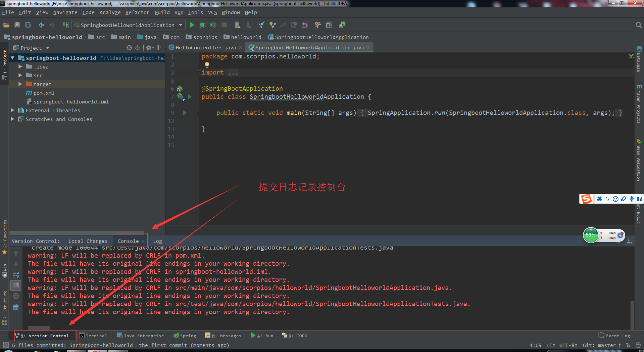Open the Git master branch dropdown
The image size is (644, 352).
click(602, 345)
